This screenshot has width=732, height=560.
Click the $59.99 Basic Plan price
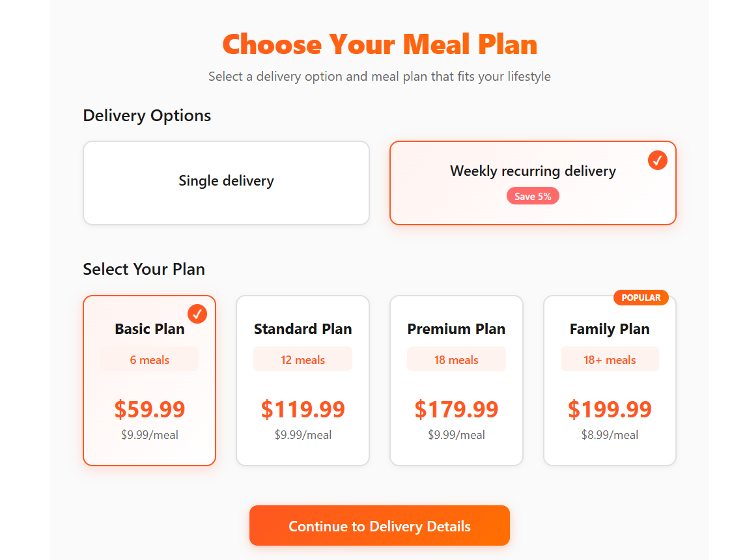(x=150, y=410)
